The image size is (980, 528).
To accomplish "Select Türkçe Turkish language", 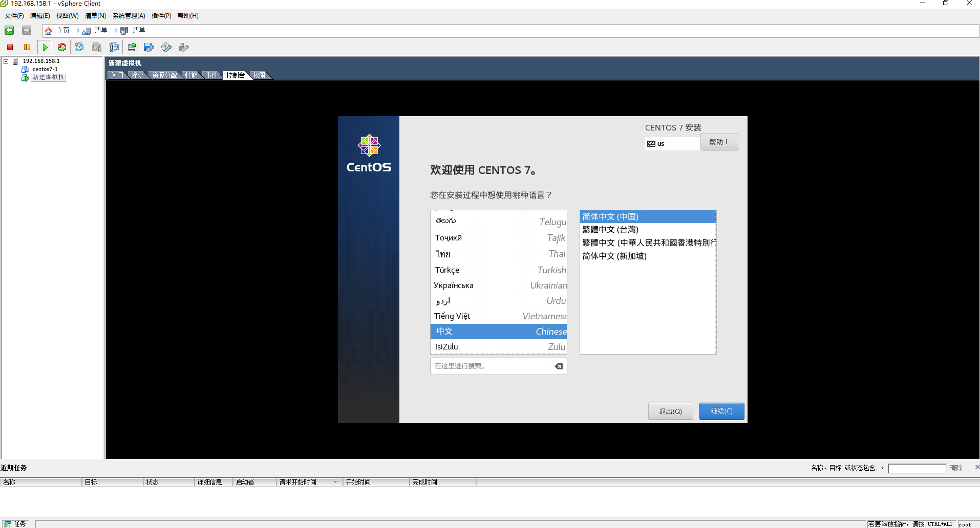I will (x=499, y=270).
